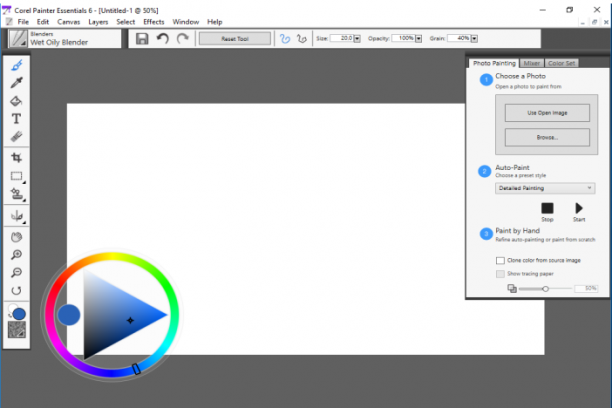Click the Redo arrow
This screenshot has height=408, width=612.
click(x=182, y=39)
